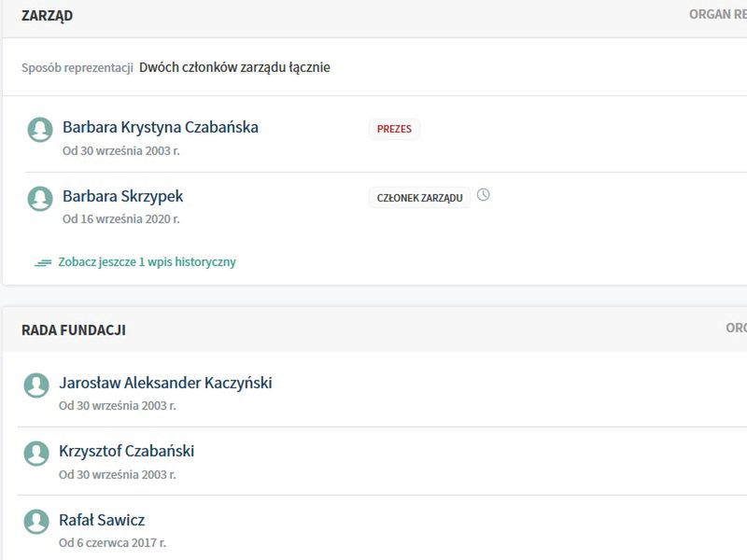Open Jarosław Aleksander Kaczyński's profile

point(165,383)
